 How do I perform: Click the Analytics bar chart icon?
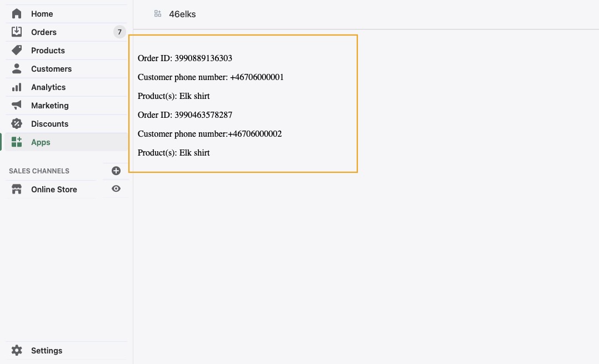coord(17,87)
